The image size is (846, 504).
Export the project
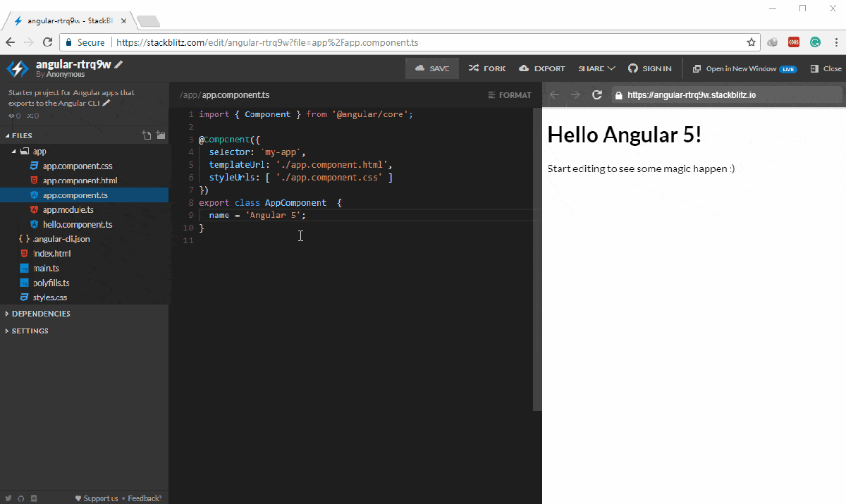[x=542, y=68]
